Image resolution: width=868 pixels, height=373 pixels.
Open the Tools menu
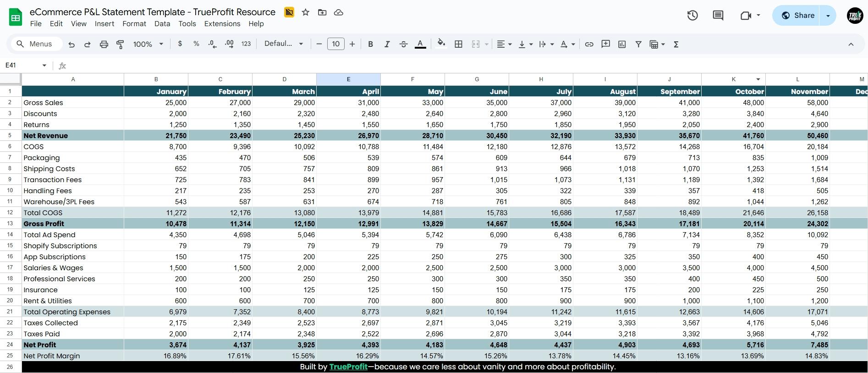(187, 24)
